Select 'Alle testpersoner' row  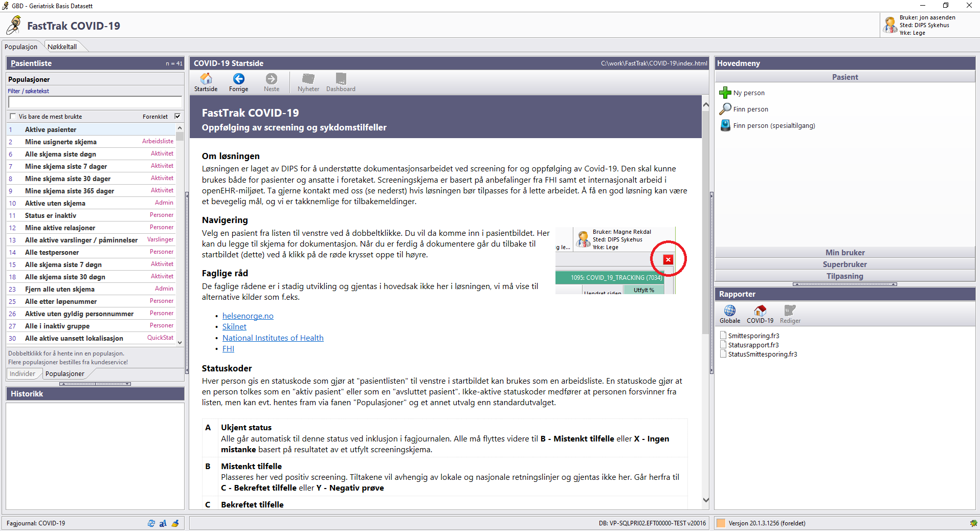click(x=92, y=252)
